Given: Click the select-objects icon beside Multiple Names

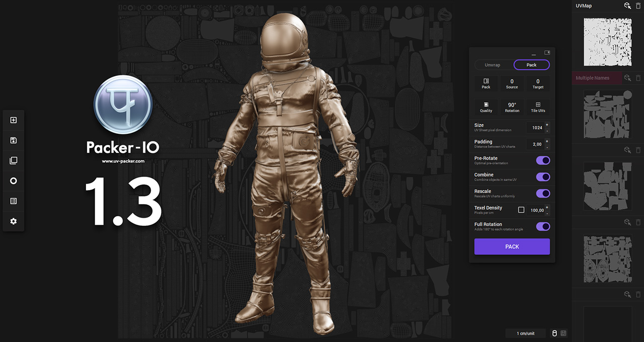Looking at the screenshot, I should [627, 78].
